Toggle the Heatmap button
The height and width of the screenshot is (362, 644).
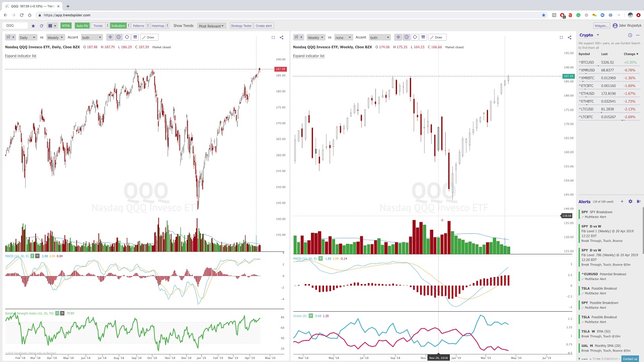[x=158, y=26]
